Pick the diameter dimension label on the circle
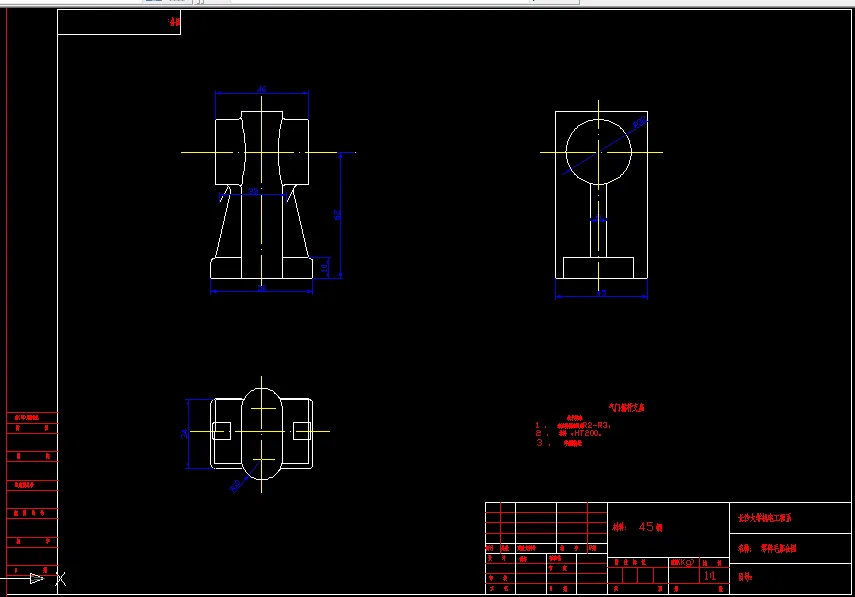 click(640, 123)
